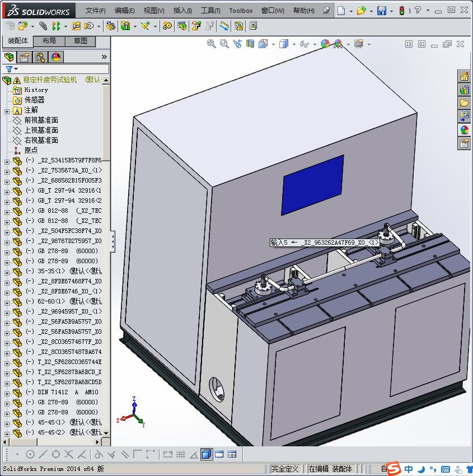Open the Toolbox menu
The image size is (473, 476).
(241, 11)
